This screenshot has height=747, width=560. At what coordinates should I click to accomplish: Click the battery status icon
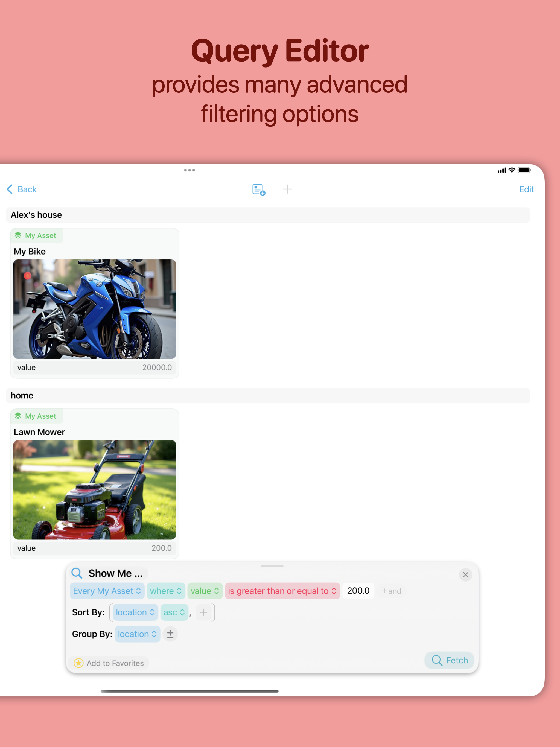[524, 170]
